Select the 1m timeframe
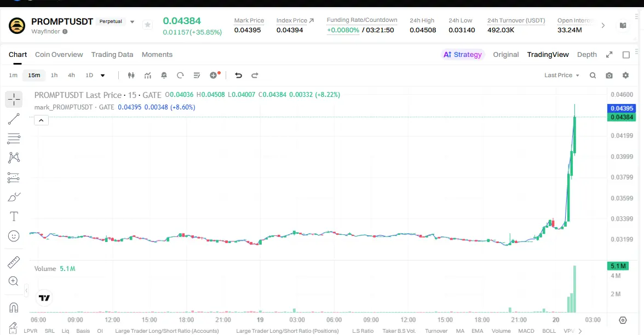Image resolution: width=644 pixels, height=335 pixels. (13, 75)
